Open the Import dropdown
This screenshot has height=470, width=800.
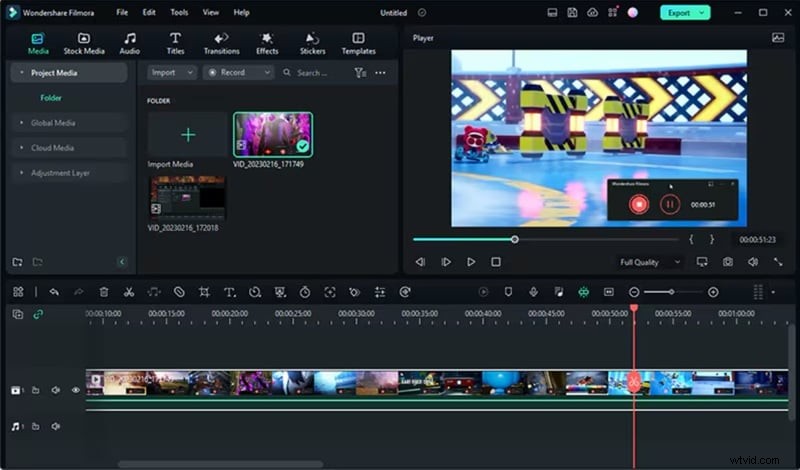click(x=172, y=72)
